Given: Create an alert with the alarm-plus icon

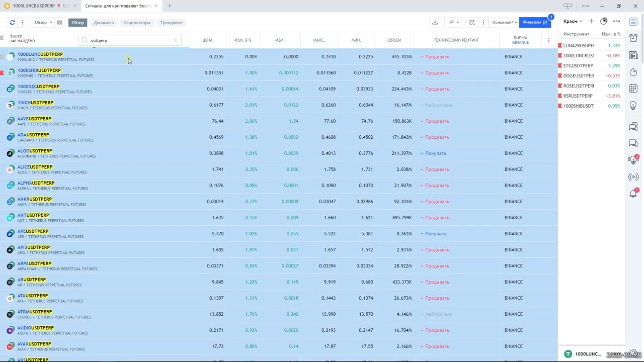Looking at the screenshot, I should click(472, 22).
